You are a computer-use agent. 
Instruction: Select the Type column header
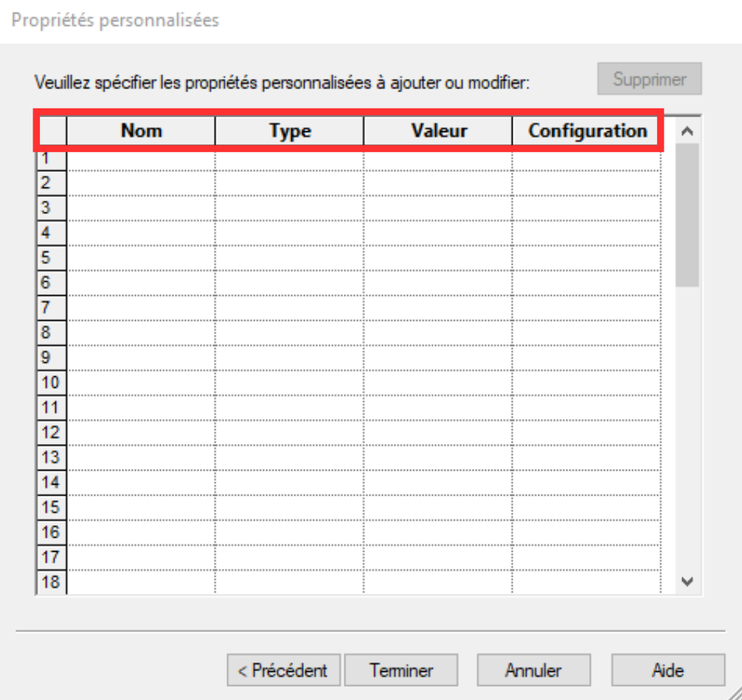pyautogui.click(x=290, y=131)
